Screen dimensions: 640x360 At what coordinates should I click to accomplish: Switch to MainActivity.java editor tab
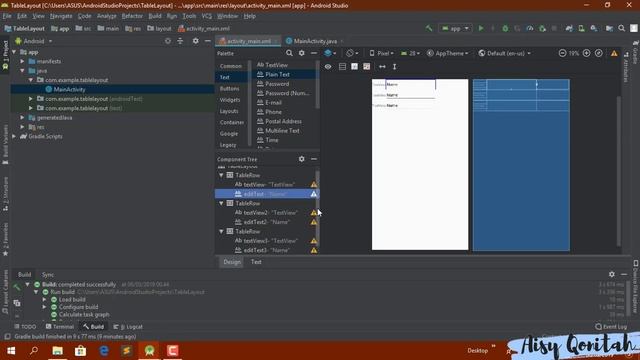[315, 41]
